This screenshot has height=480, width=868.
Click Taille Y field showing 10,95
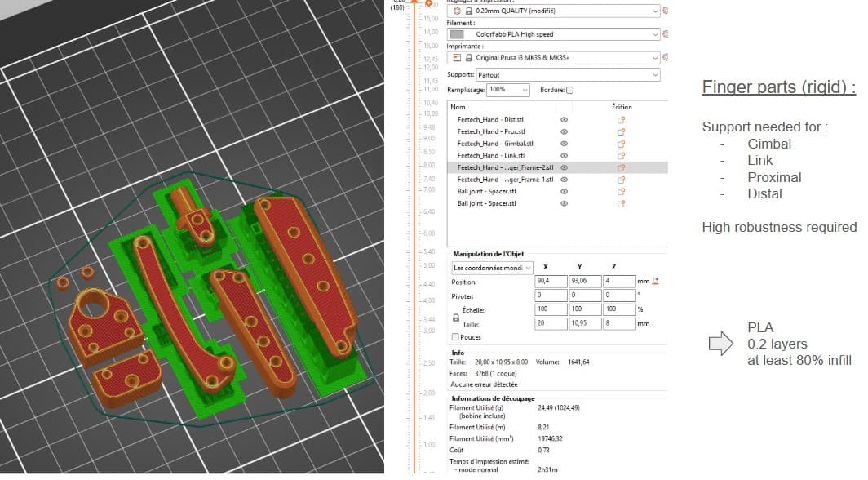tap(585, 324)
